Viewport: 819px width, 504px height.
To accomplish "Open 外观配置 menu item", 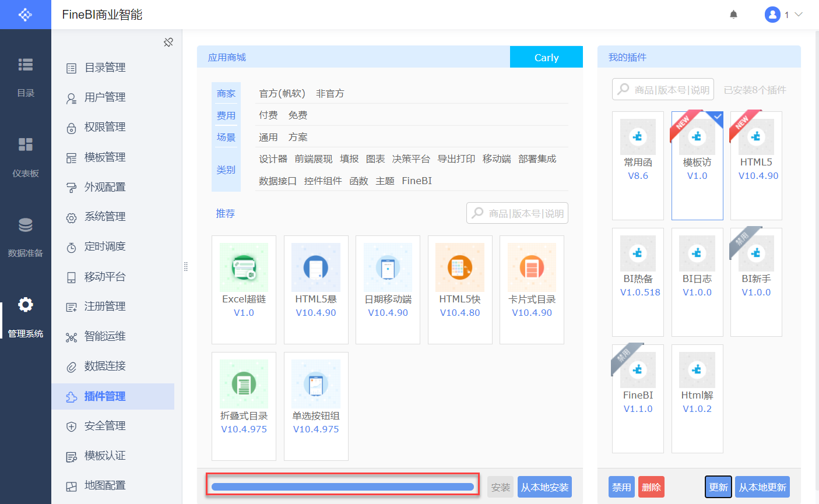I will point(113,187).
